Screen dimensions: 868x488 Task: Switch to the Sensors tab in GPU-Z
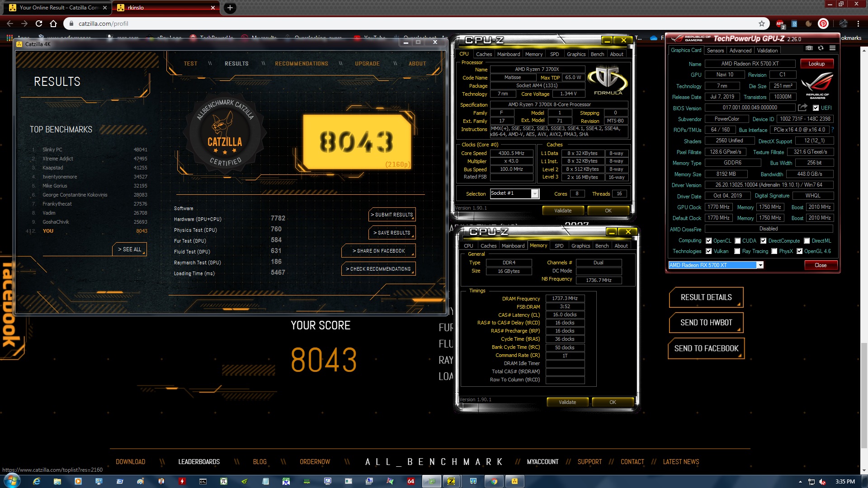click(715, 51)
